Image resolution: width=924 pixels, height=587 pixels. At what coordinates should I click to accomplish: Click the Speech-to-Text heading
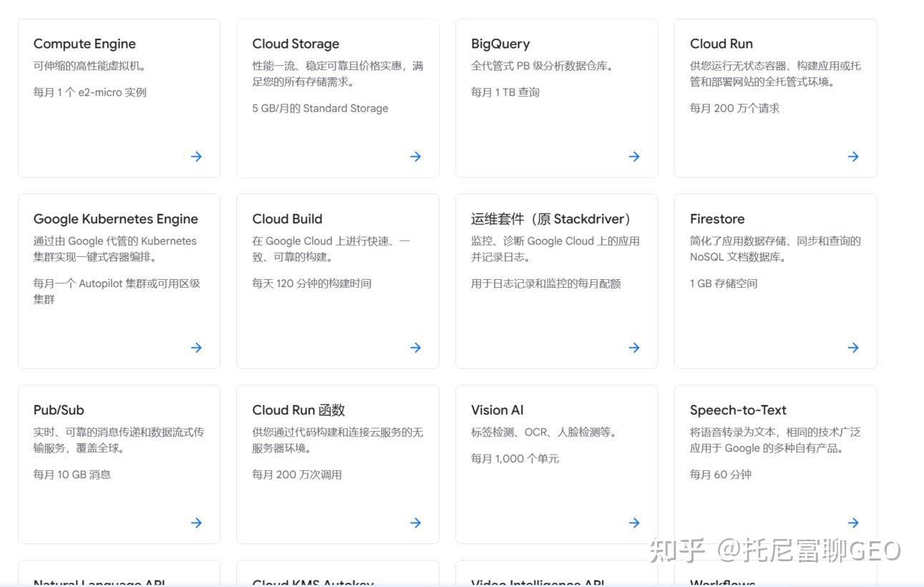coord(738,410)
